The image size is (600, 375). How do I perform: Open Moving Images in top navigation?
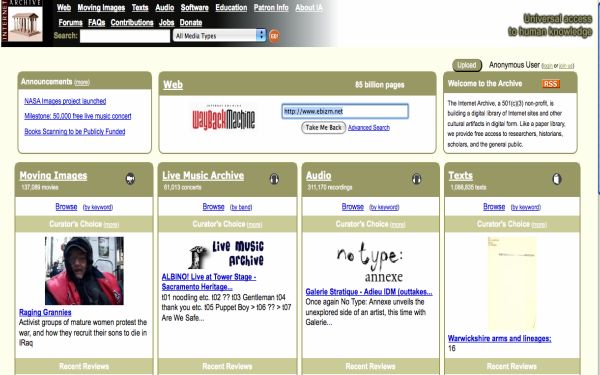[101, 8]
